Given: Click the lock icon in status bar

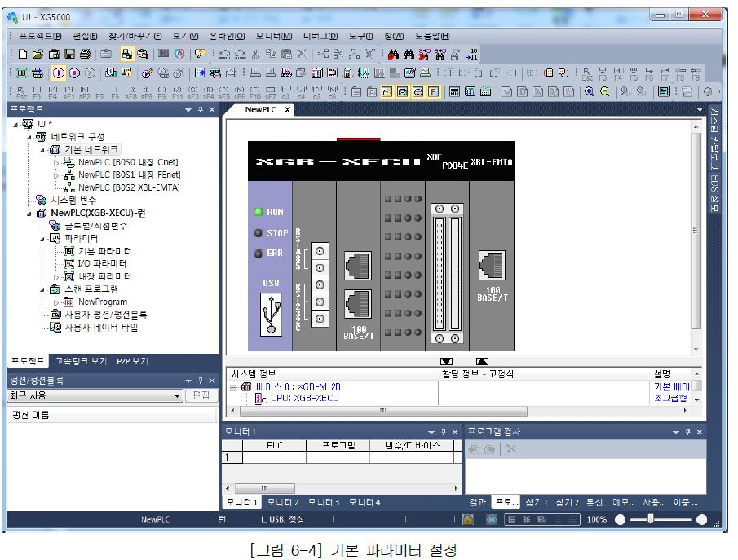Looking at the screenshot, I should click(468, 519).
